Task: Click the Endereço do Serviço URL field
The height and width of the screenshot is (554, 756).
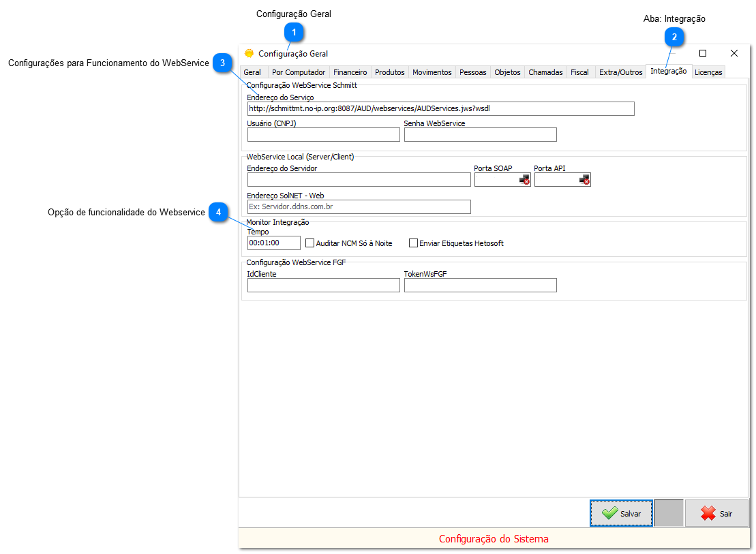Action: (x=440, y=108)
